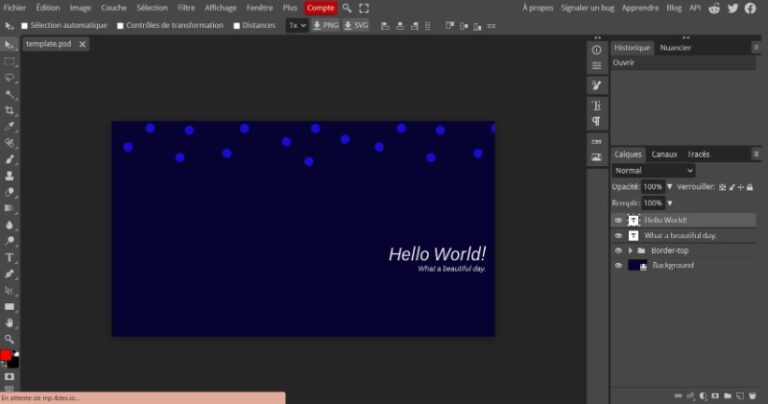Select the Rectangle Select tool
Screen dimensions: 768x404
click(x=9, y=62)
